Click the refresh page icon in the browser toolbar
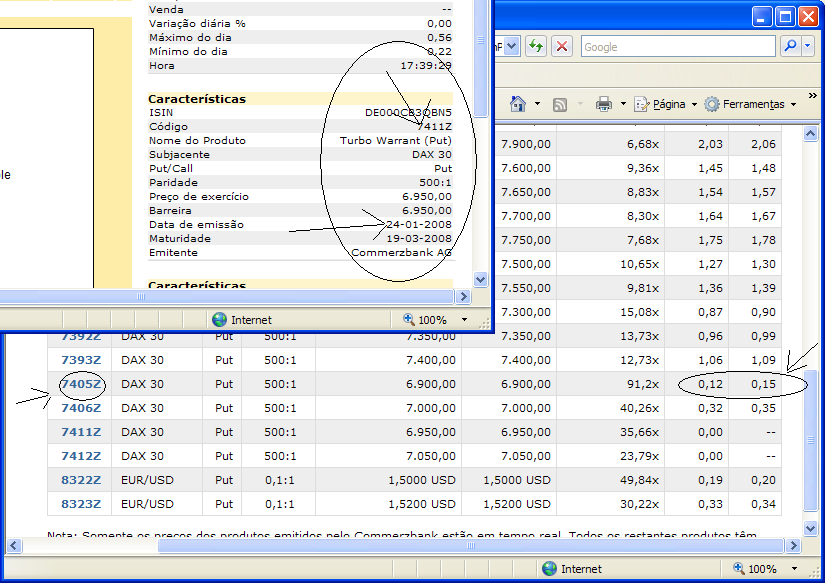 point(536,46)
